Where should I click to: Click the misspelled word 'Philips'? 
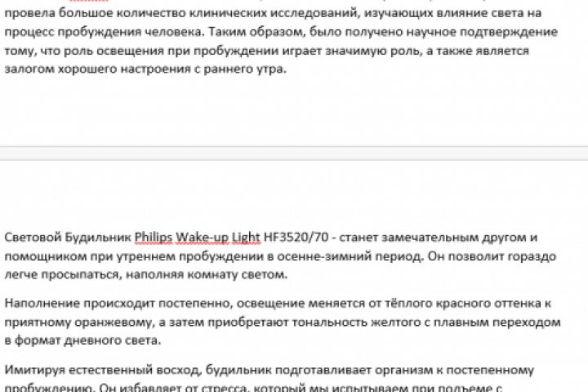154,238
